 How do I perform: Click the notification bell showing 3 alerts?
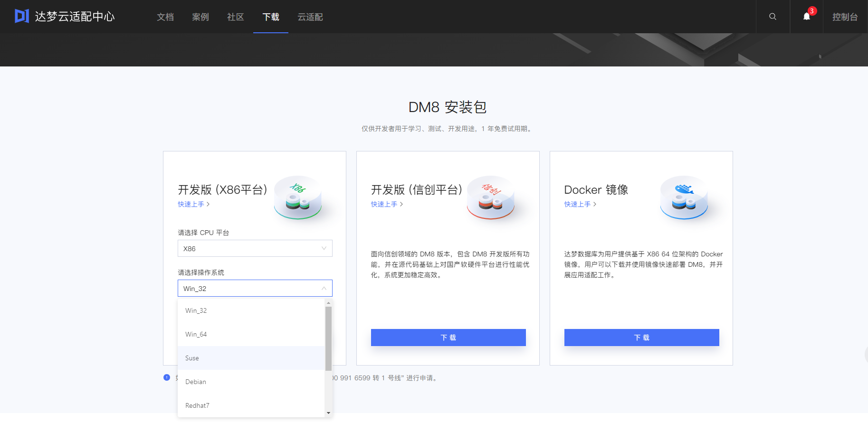tap(806, 16)
